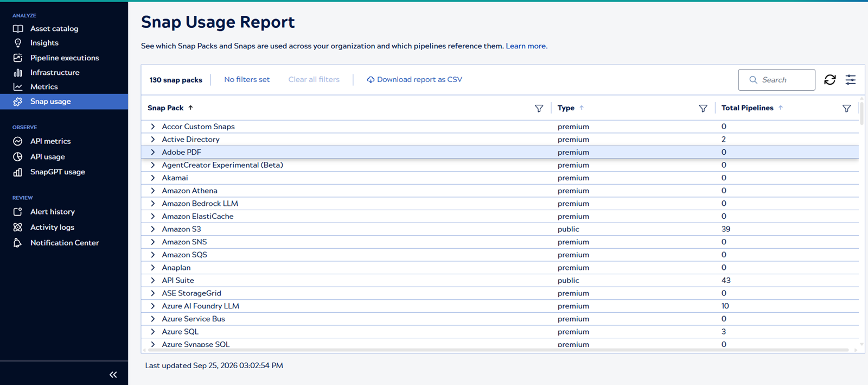Collapse the sidebar with double chevron
The height and width of the screenshot is (385, 868).
pos(113,375)
